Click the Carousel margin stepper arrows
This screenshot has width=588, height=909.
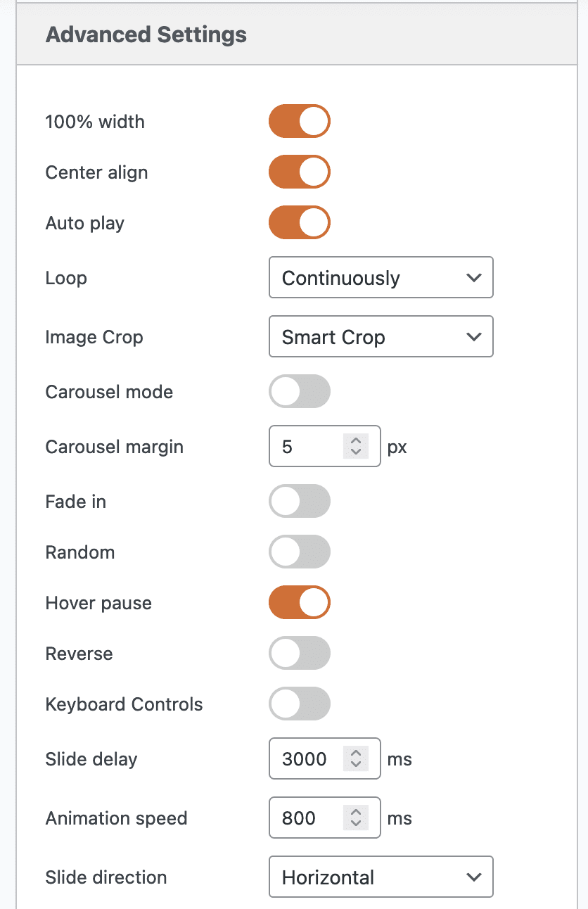pos(356,447)
